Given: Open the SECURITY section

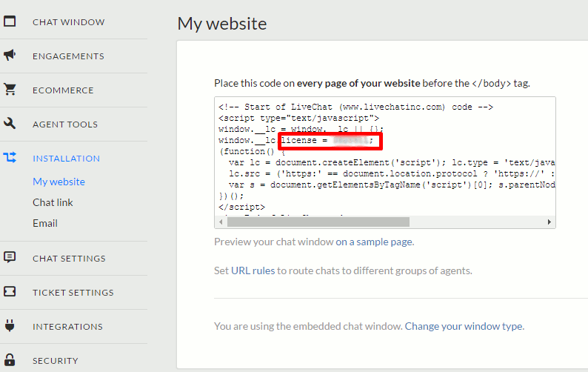Looking at the screenshot, I should 56,361.
